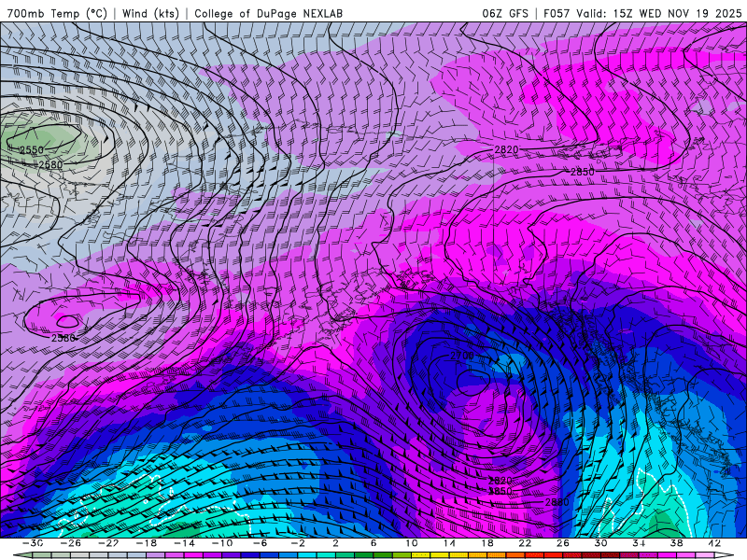The width and height of the screenshot is (747, 560).
Task: Click the left arrow end of the color bar
Action: [22, 556]
